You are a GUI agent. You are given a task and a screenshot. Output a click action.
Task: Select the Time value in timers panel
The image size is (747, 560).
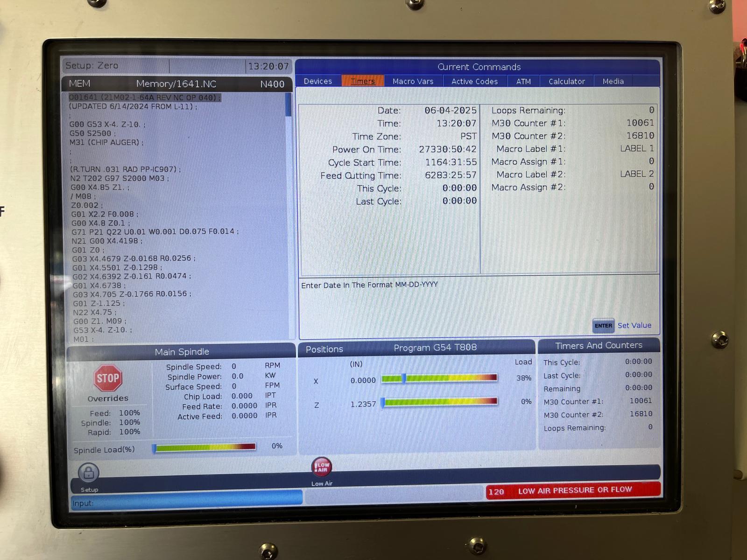click(x=456, y=123)
